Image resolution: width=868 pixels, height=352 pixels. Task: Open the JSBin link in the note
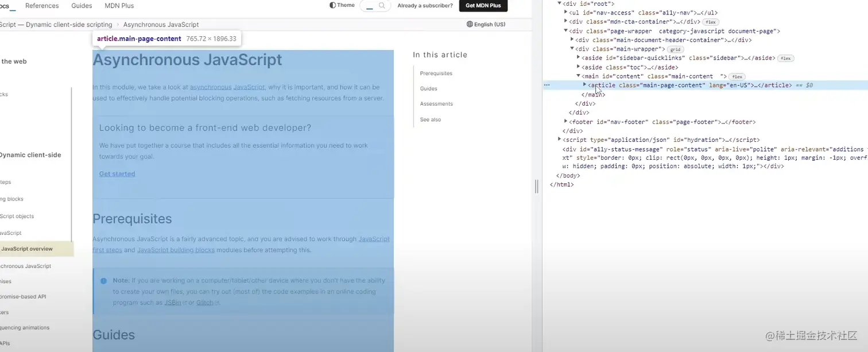173,303
